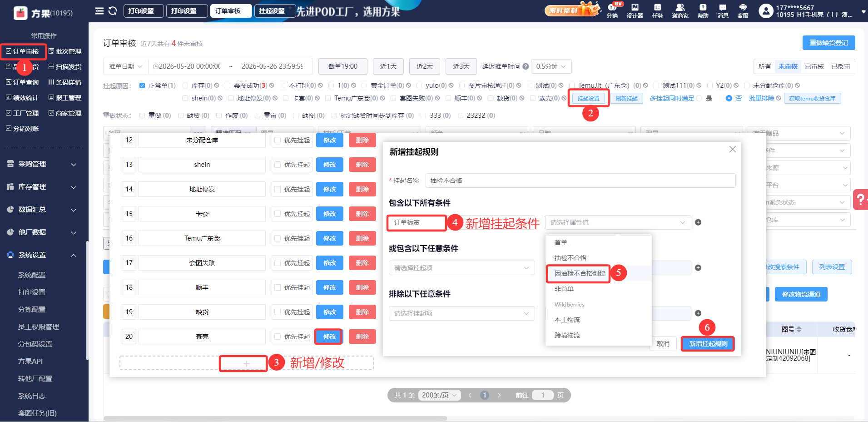Click the 批量排除 disable icon

779,98
